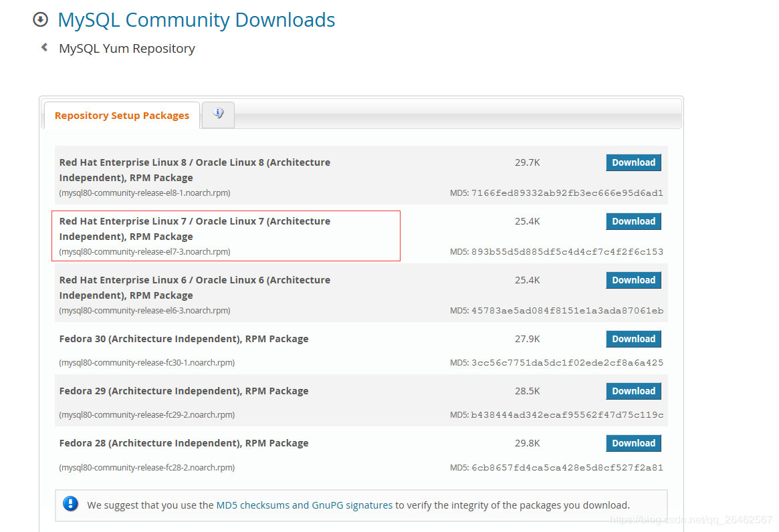Click the MD5 value b438444ad342ecaf95562f47d75c119c

click(x=567, y=415)
